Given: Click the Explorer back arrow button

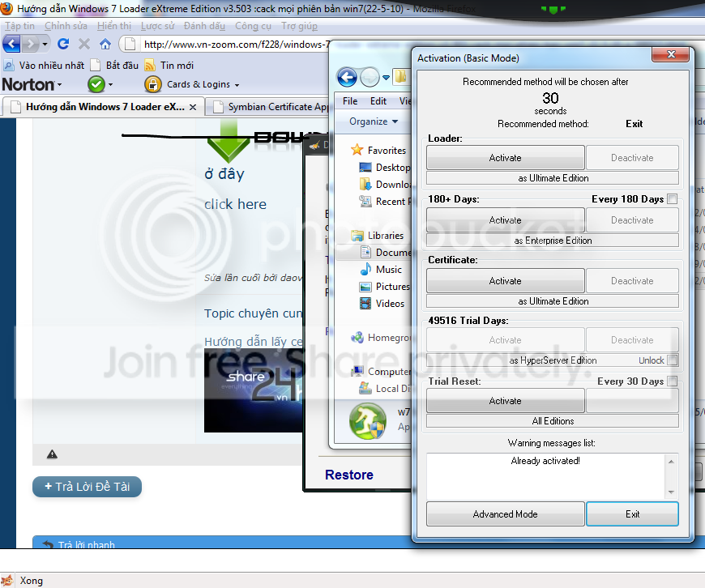Looking at the screenshot, I should pyautogui.click(x=347, y=77).
